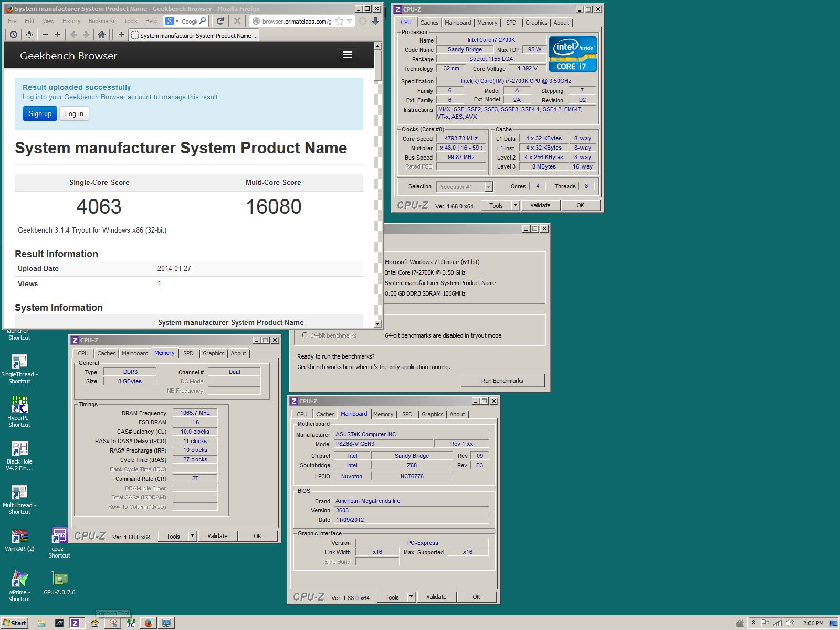Open the cpuz shortcut on desktop
This screenshot has height=630, width=840.
point(59,543)
